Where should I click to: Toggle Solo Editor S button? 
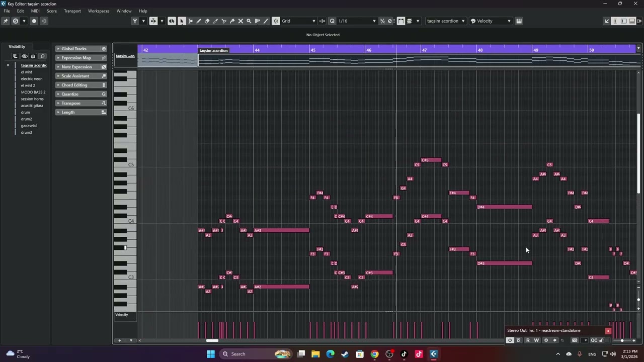pos(16,21)
